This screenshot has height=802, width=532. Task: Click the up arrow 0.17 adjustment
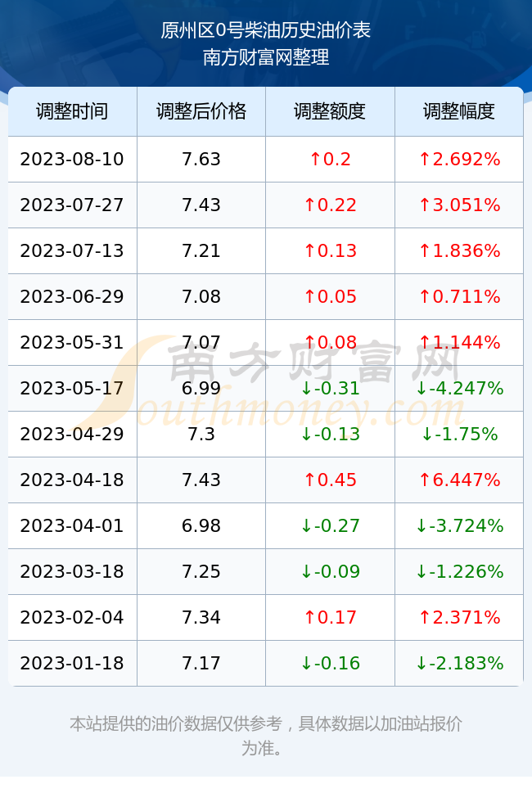[330, 617]
